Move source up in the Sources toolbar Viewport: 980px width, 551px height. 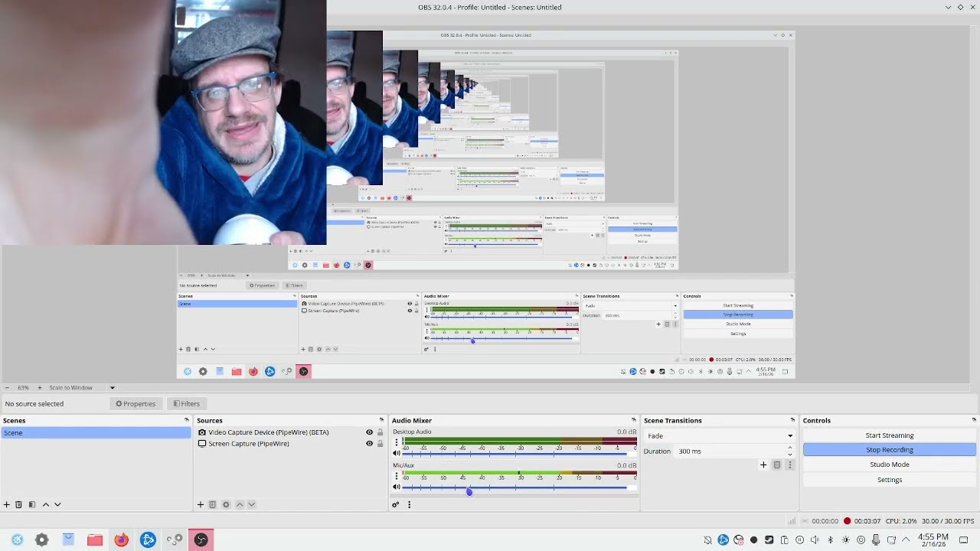239,504
